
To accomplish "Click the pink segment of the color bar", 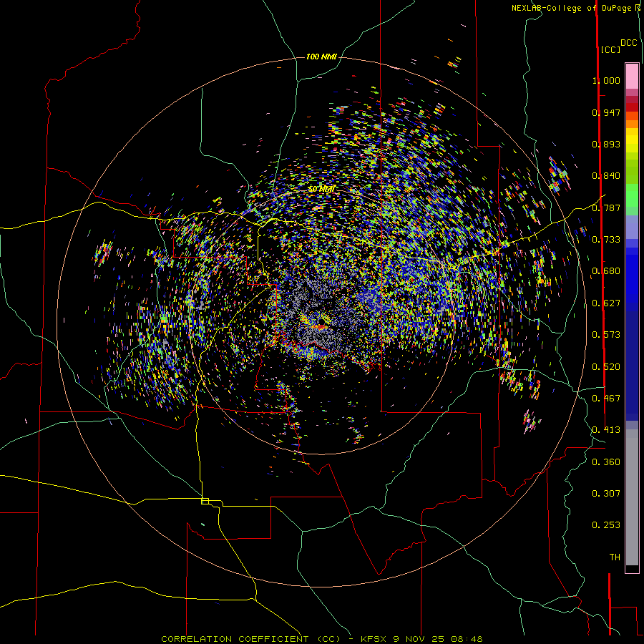I will coord(632,76).
